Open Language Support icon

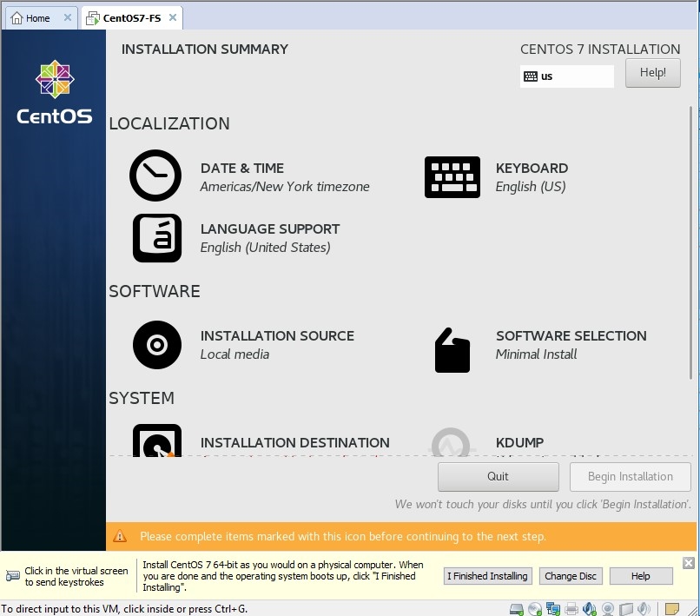(x=156, y=238)
